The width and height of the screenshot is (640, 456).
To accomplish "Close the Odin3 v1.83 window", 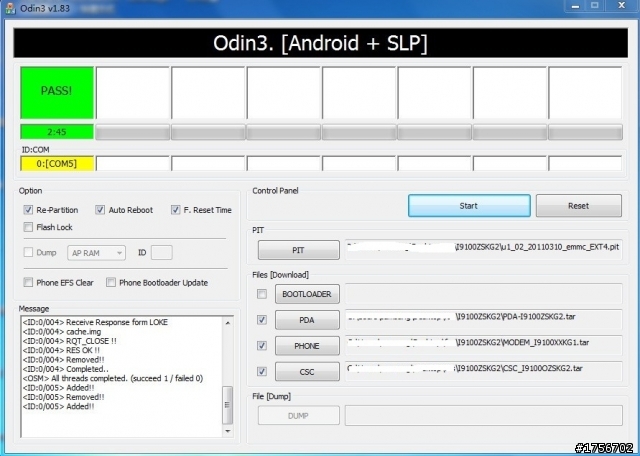I will tap(621, 6).
